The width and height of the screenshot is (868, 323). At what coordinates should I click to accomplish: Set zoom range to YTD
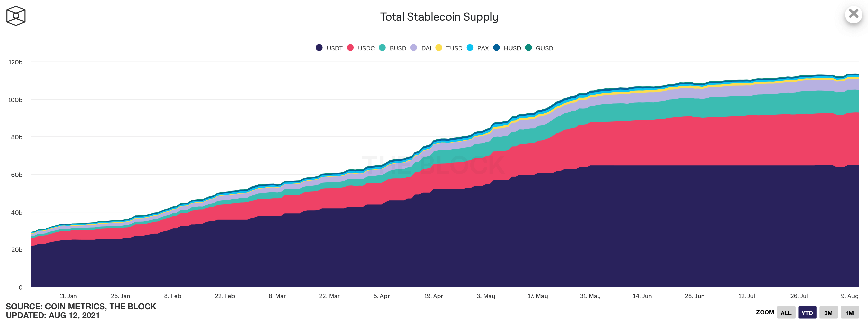pyautogui.click(x=807, y=313)
